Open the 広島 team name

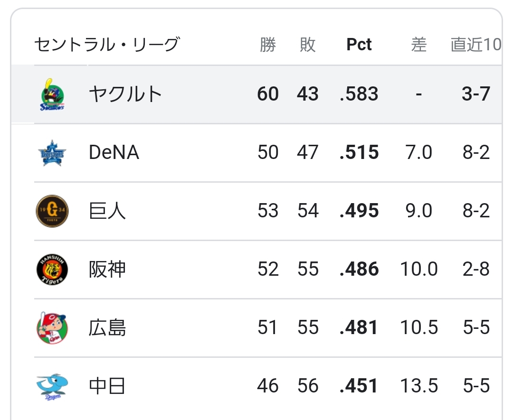point(107,328)
